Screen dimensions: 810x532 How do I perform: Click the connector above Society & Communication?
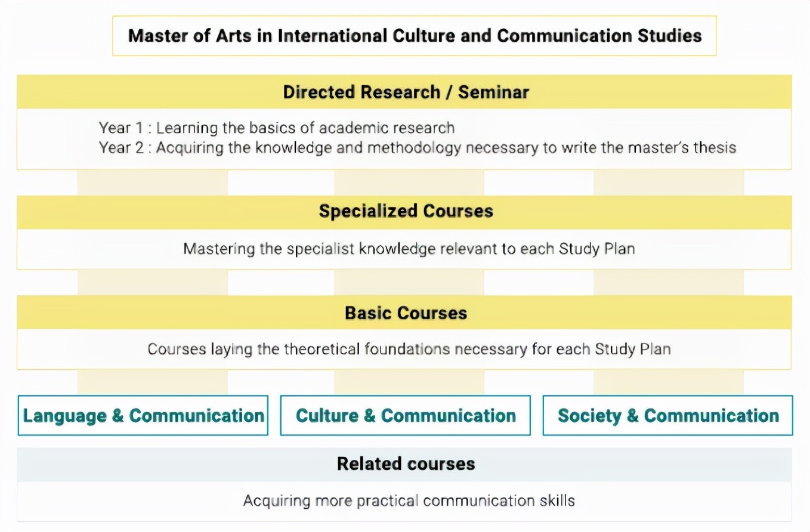coord(669,382)
